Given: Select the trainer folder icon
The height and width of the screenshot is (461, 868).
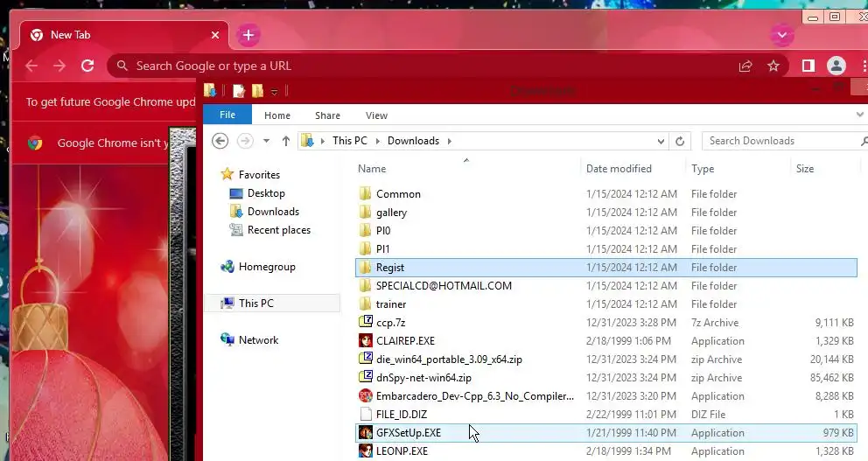Looking at the screenshot, I should tap(366, 304).
